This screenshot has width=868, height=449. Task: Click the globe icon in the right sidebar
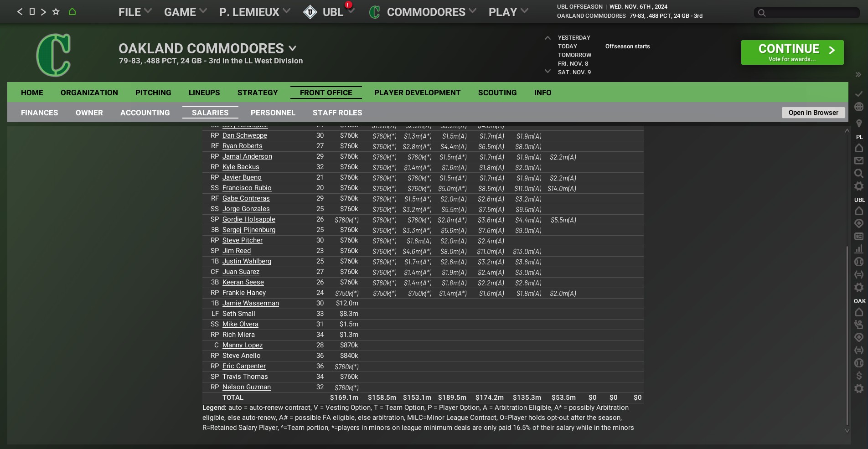pos(859,107)
